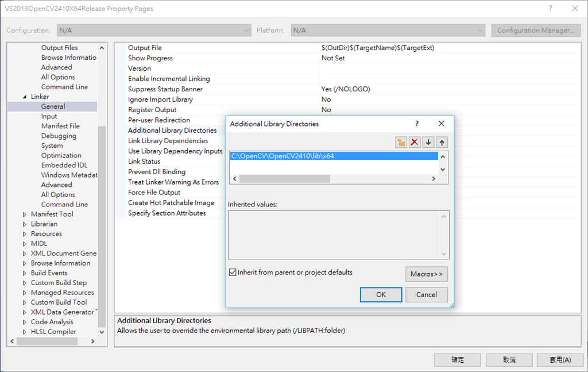Screen dimensions: 588x372
Task: Expand the MIDL node
Action: click(25, 244)
